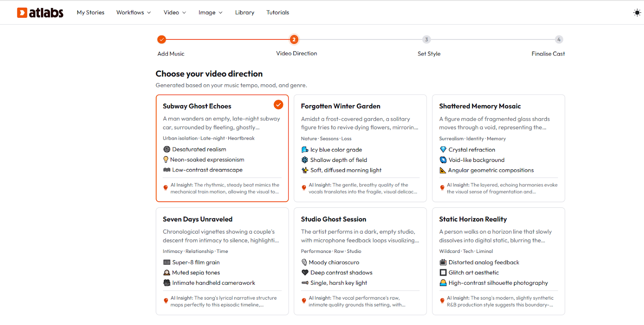Image resolution: width=644 pixels, height=325 pixels.
Task: Open the Library page
Action: point(245,12)
